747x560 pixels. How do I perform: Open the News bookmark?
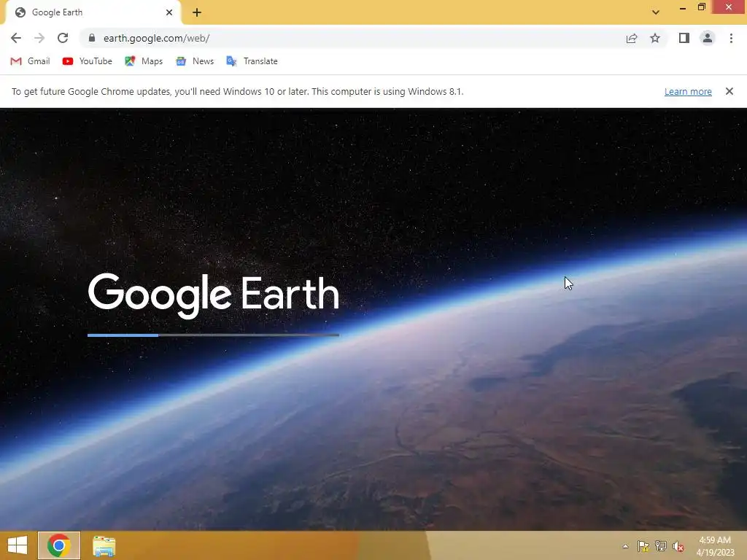[195, 61]
